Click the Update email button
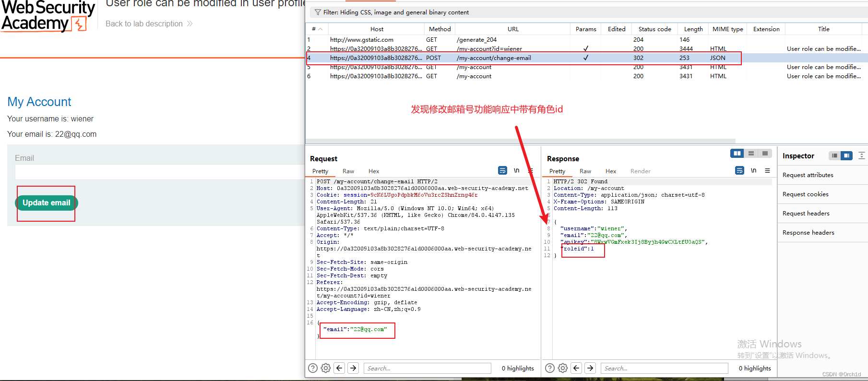868x381 pixels. pos(47,203)
